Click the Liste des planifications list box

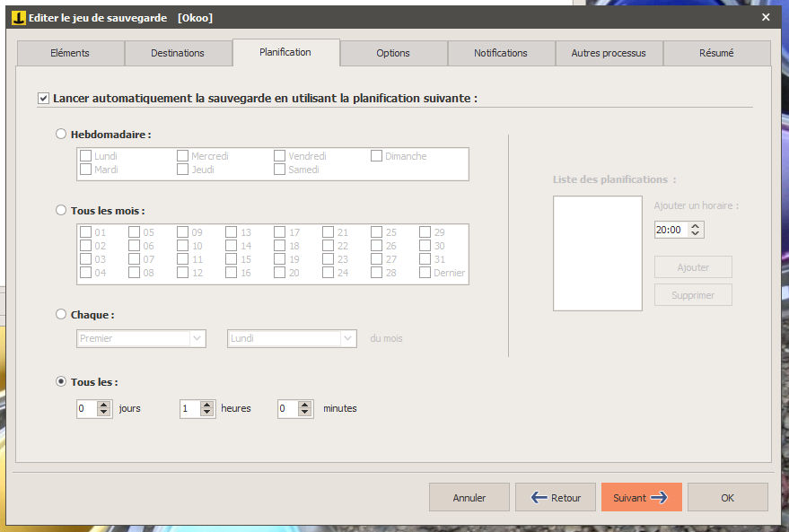pos(597,253)
